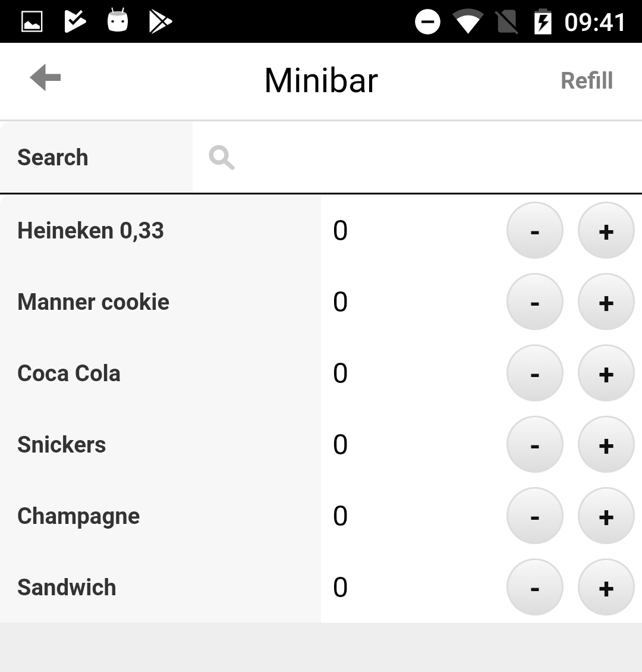Decrease Heineken 0,33 quantity
The height and width of the screenshot is (672, 642).
click(534, 231)
